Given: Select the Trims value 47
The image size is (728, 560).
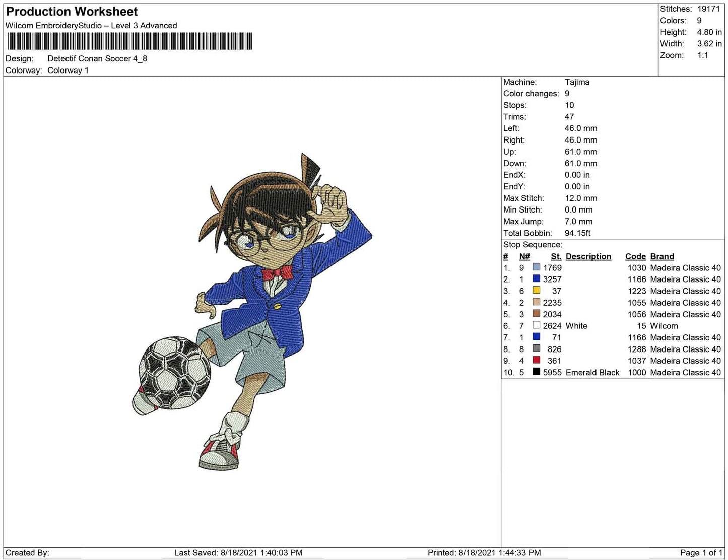Looking at the screenshot, I should click(x=569, y=117).
